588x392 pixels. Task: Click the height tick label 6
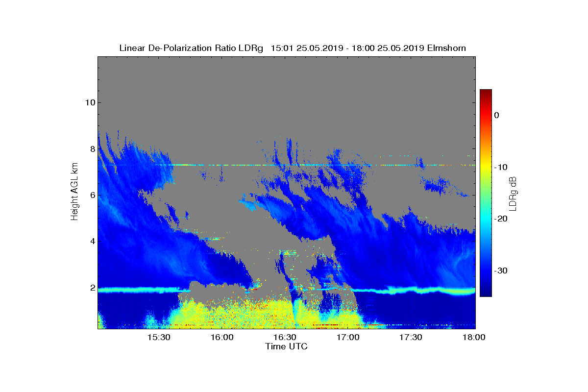tap(92, 195)
